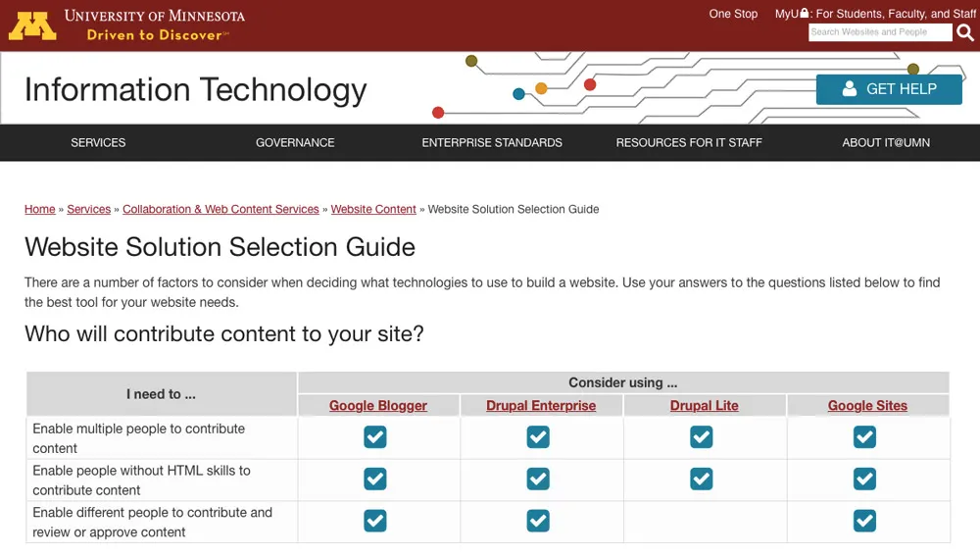Click "Who will contribute content to your site?" heading
The height and width of the screenshot is (556, 980).
click(223, 333)
